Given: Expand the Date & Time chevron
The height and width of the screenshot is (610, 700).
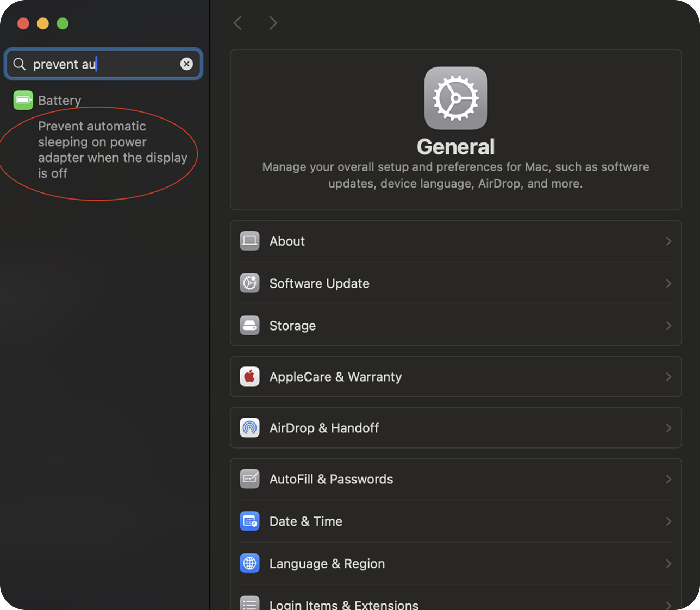Looking at the screenshot, I should coord(668,521).
